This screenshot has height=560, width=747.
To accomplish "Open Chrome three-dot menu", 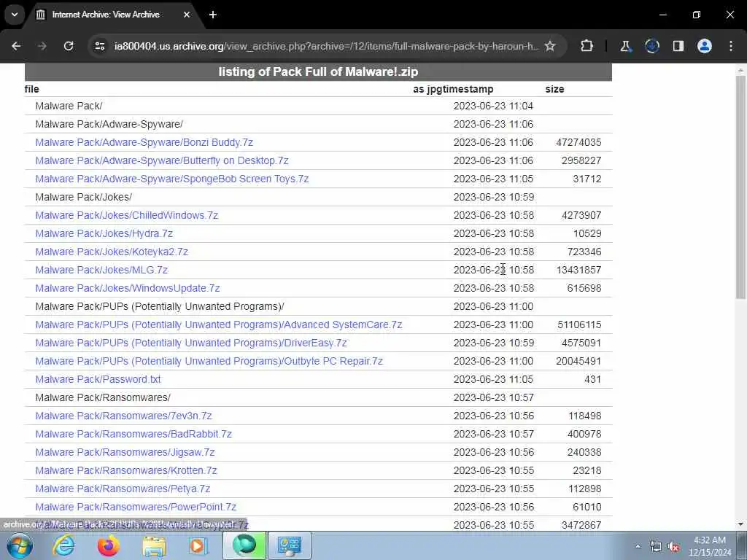I will coord(731,46).
